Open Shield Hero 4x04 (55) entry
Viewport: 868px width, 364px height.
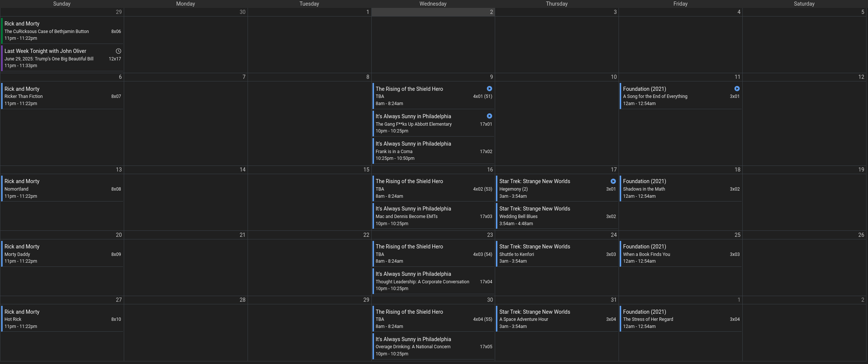433,319
